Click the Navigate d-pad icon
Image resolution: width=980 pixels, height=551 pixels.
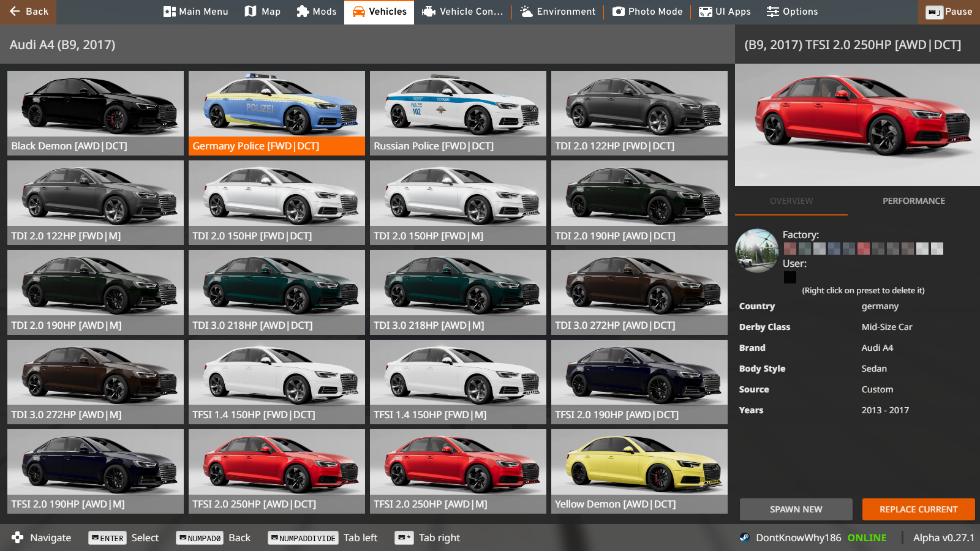click(17, 538)
